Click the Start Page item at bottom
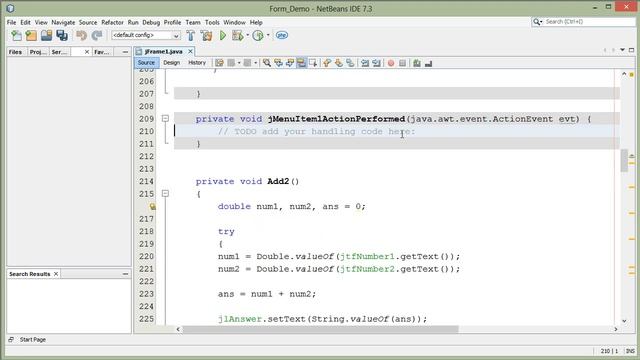The width and height of the screenshot is (640, 360). (33, 340)
